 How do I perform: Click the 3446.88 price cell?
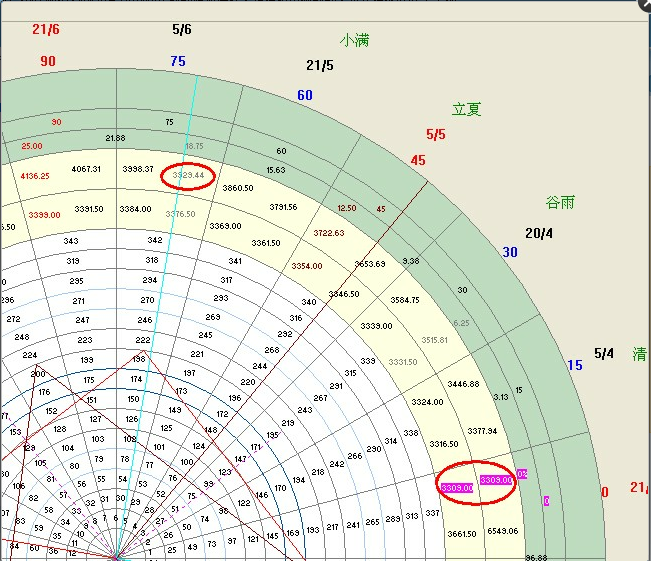[463, 384]
